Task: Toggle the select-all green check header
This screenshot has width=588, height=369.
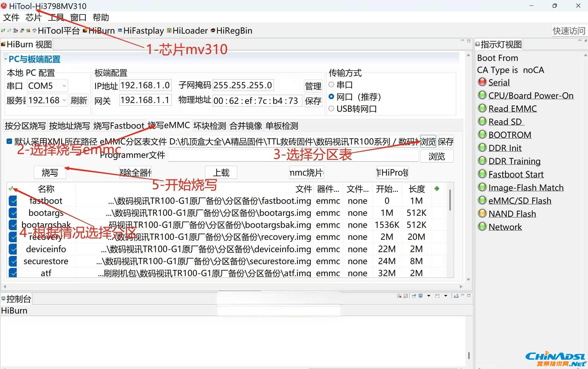Action: pos(11,188)
